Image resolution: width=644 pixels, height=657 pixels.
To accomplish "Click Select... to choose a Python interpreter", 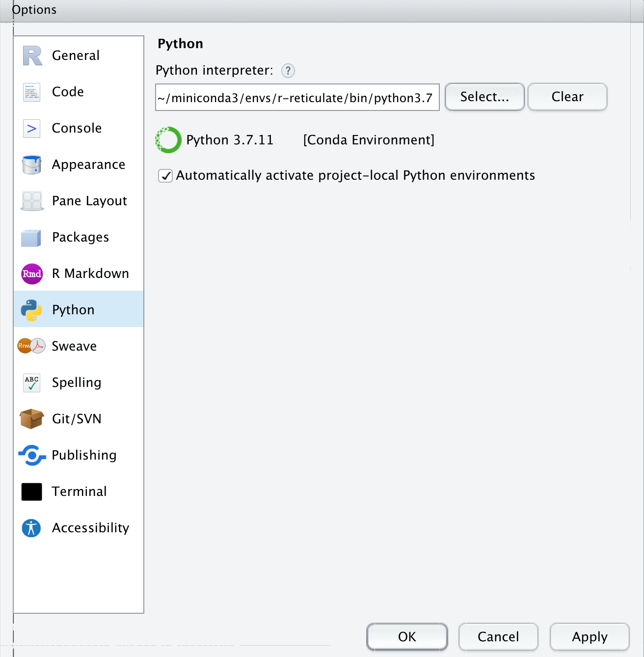I will point(484,97).
